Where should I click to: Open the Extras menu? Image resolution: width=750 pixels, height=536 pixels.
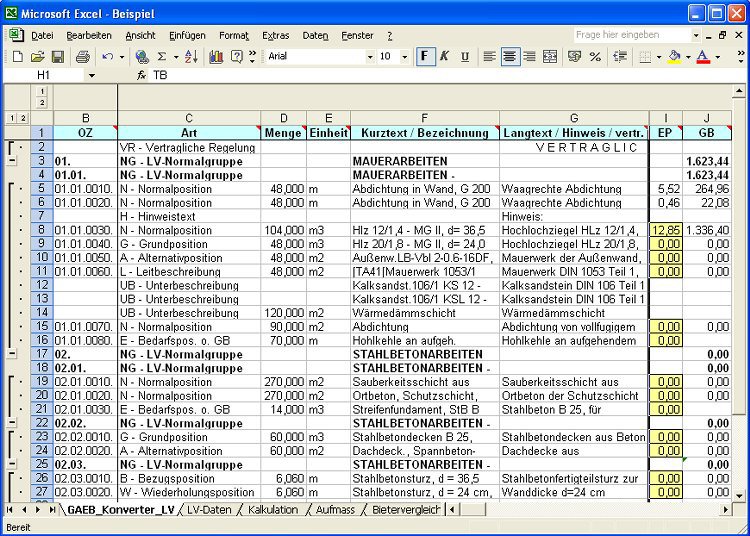[276, 35]
